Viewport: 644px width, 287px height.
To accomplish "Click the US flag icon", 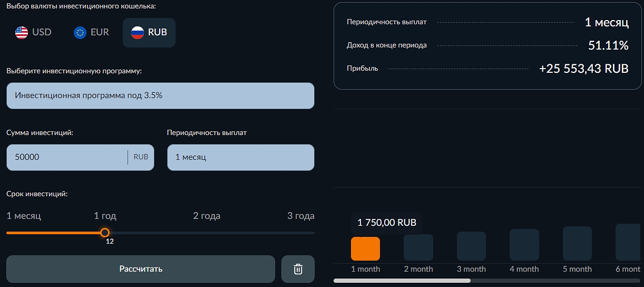I will (x=22, y=32).
